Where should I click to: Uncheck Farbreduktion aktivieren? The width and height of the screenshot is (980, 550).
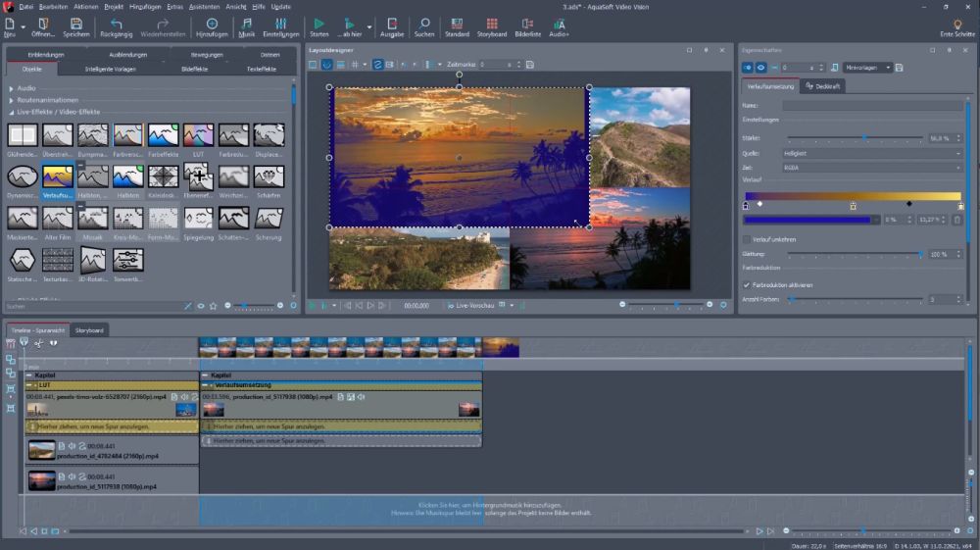[747, 285]
